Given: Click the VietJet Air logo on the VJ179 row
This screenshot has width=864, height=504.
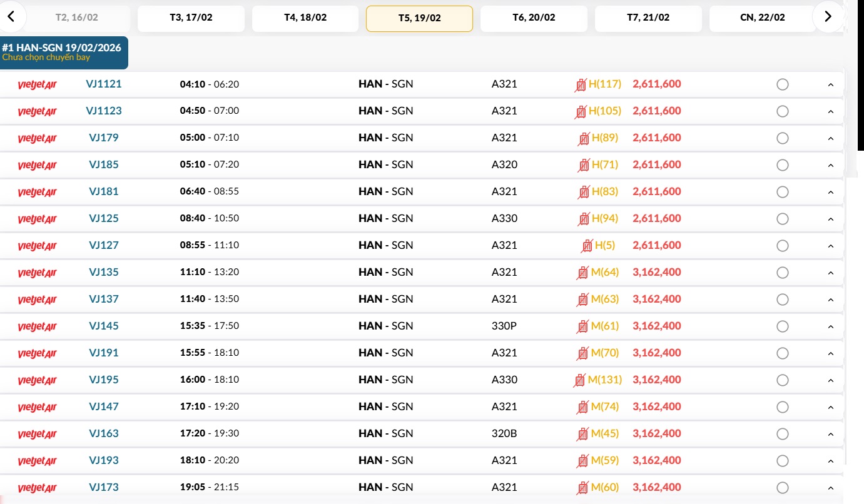Looking at the screenshot, I should point(38,138).
